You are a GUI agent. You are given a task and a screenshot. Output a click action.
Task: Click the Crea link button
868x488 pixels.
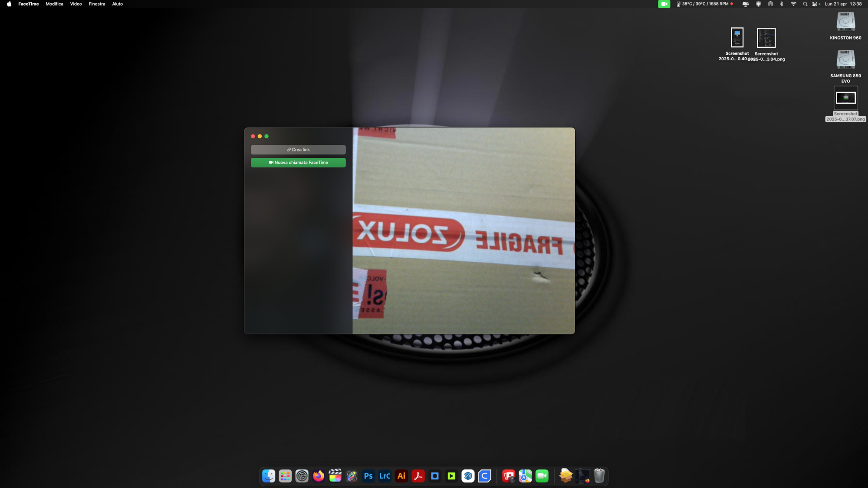pos(298,150)
